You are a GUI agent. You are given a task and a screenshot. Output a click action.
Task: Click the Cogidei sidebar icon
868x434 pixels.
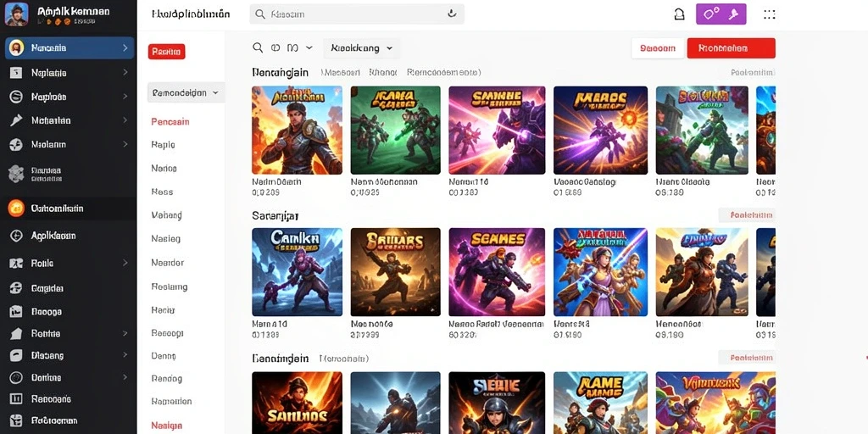[16, 288]
